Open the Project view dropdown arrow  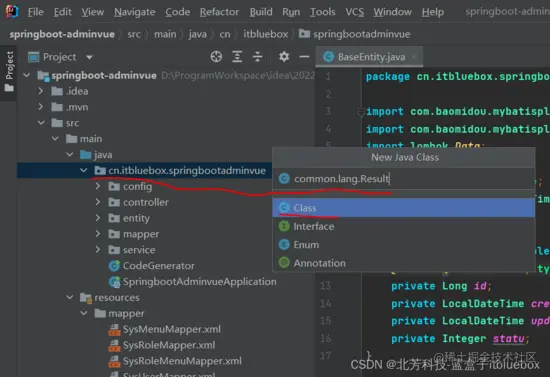[x=89, y=57]
